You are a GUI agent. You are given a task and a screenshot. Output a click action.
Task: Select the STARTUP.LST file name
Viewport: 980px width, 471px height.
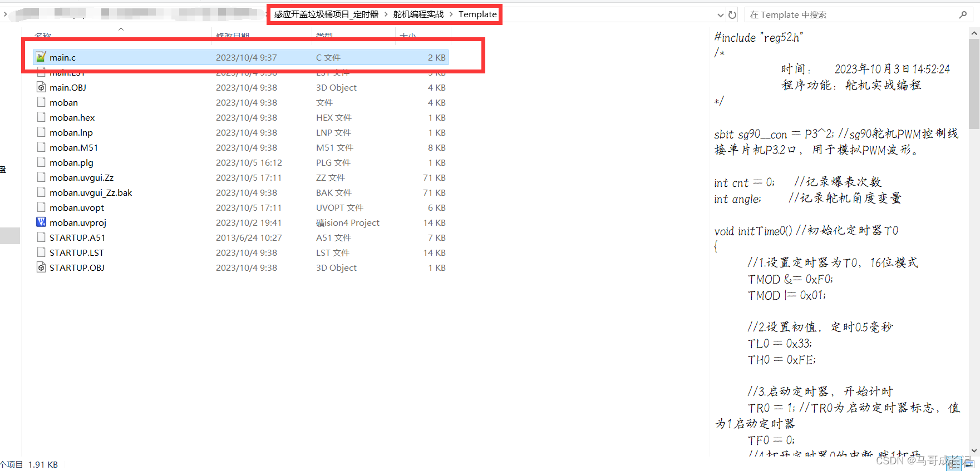[x=77, y=252]
